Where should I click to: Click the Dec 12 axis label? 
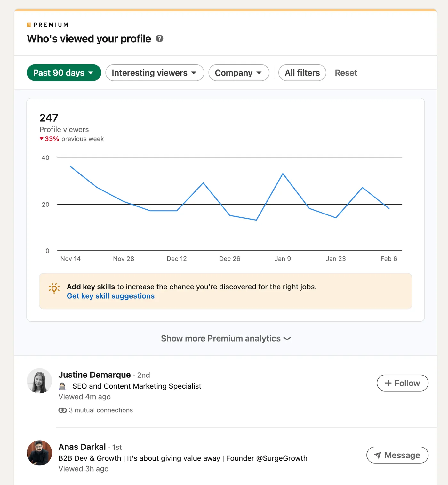click(177, 259)
